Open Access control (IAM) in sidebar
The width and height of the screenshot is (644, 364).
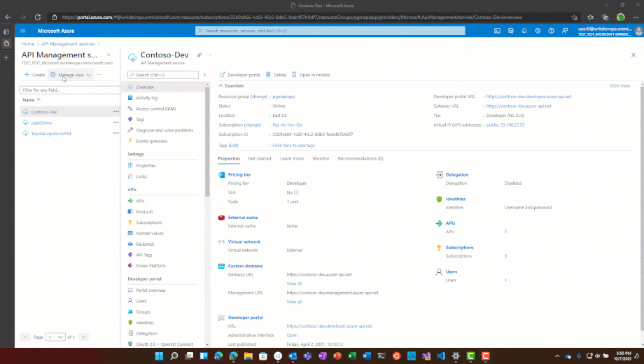(155, 108)
